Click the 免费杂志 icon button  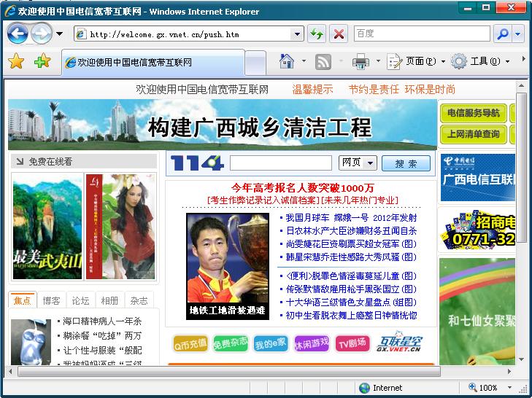(231, 344)
